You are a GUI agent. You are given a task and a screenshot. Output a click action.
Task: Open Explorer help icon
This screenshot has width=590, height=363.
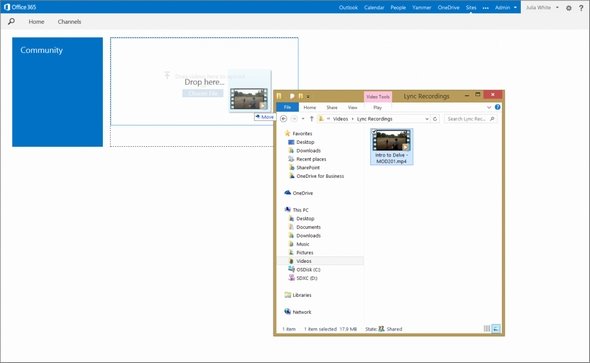(497, 107)
